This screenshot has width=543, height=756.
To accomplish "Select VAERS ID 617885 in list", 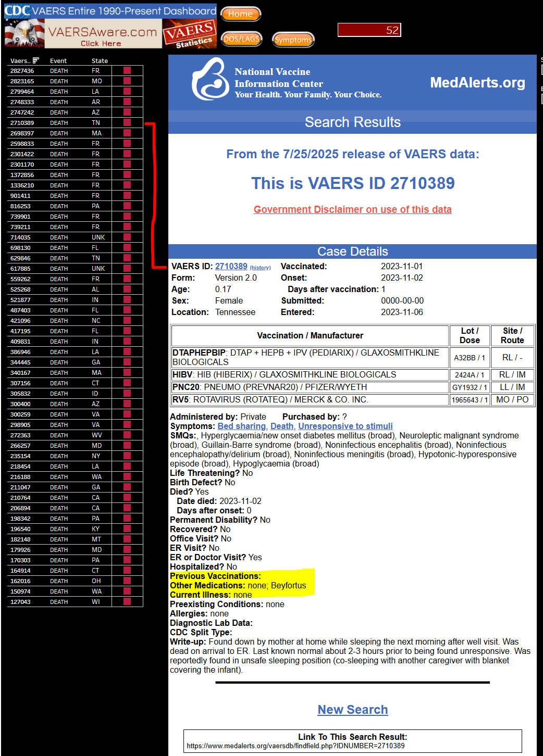I will [x=20, y=269].
